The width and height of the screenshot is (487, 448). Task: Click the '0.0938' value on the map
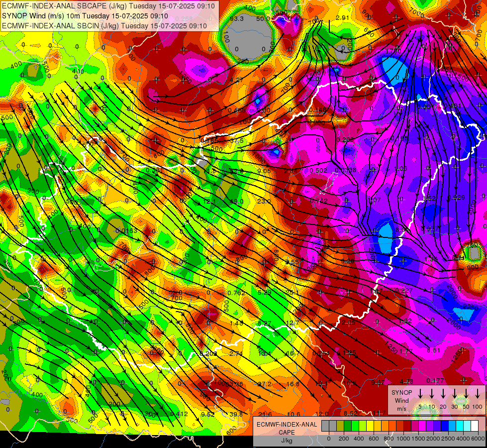pyautogui.click(x=346, y=170)
